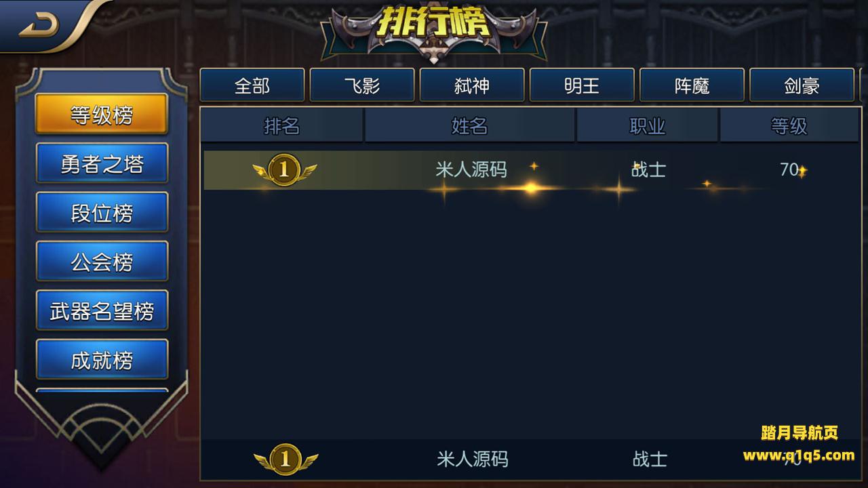Filter rankings by 飞影 class
This screenshot has width=868, height=488.
click(x=362, y=85)
